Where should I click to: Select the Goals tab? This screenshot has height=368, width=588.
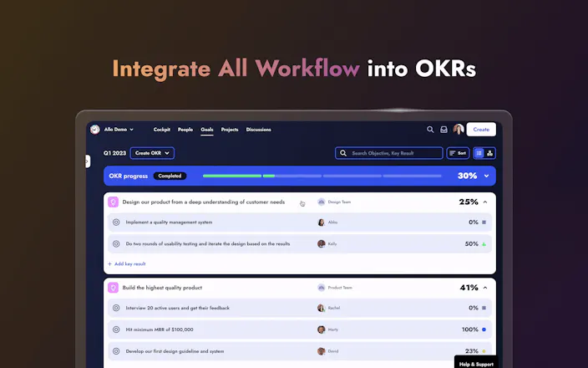[x=206, y=130]
